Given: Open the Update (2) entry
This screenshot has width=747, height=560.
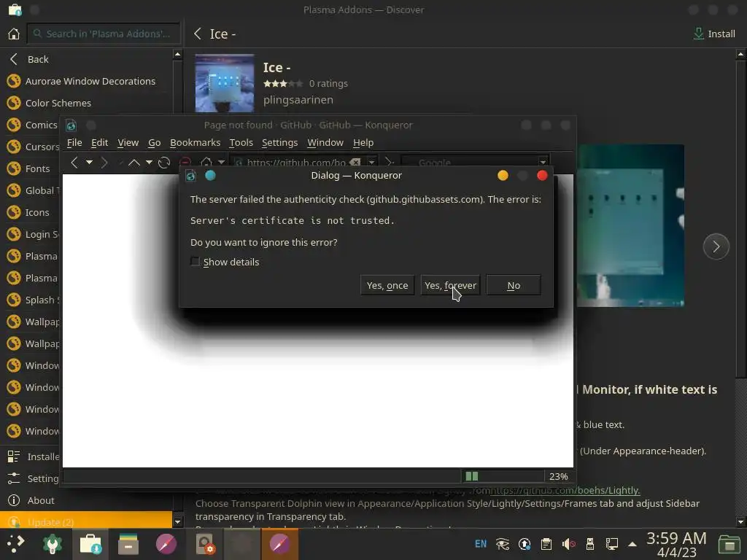Looking at the screenshot, I should click(86, 522).
